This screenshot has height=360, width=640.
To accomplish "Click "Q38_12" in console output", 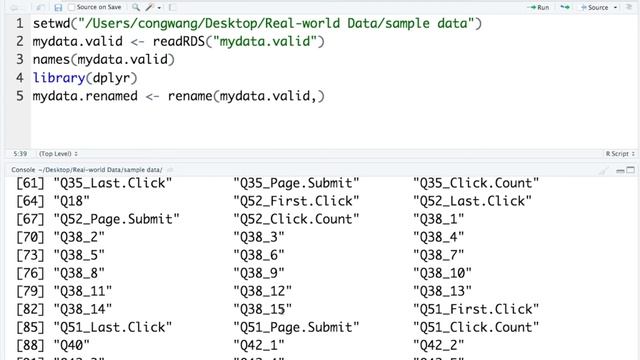I will point(262,291).
